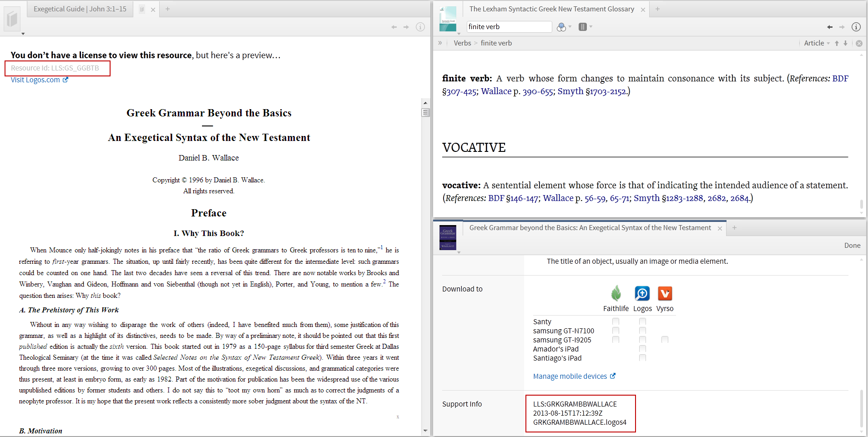The height and width of the screenshot is (437, 868).
Task: Add a new tab beside the Greek Grammar tab
Action: coord(734,228)
